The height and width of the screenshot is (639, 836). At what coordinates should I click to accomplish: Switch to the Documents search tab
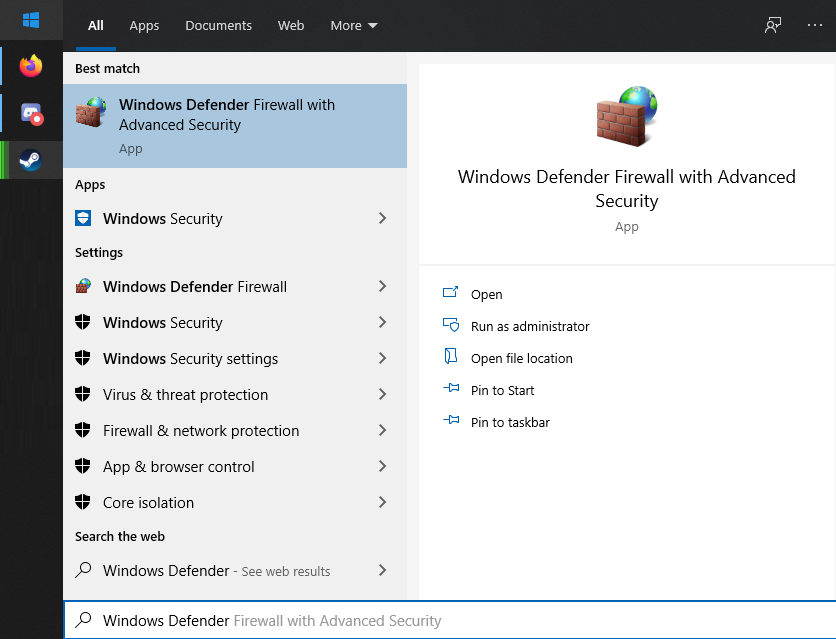tap(218, 26)
